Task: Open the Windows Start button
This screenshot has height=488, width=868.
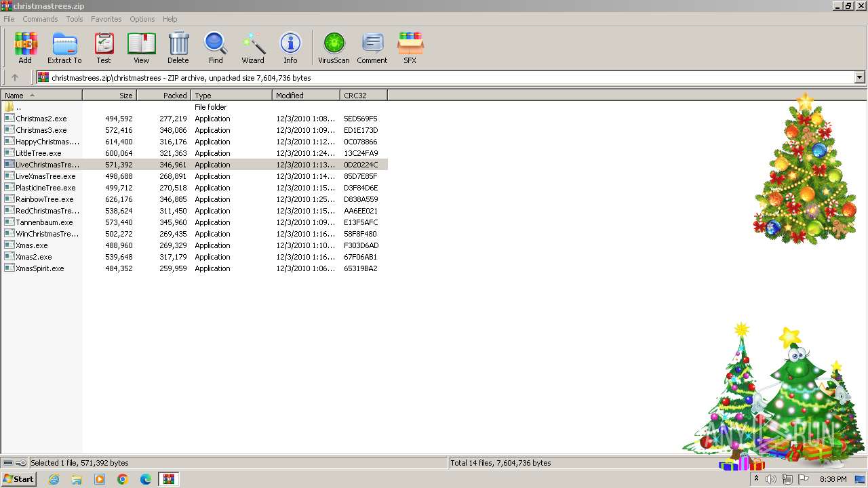Action: (18, 479)
